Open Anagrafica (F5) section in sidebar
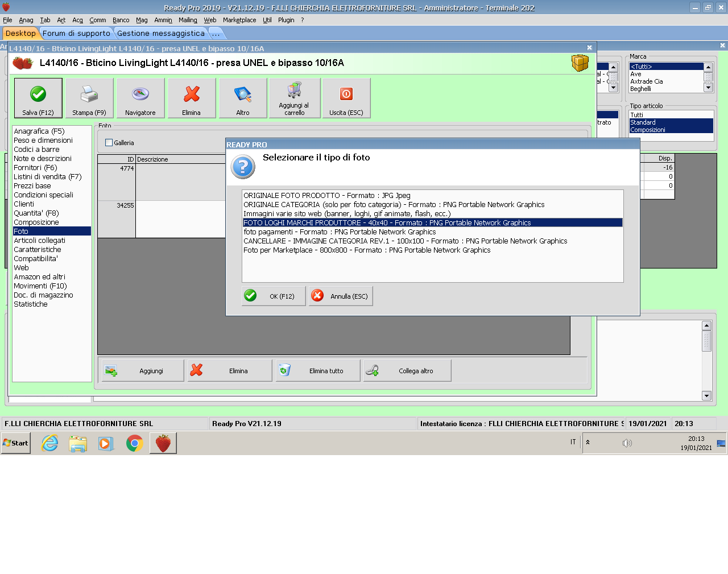This screenshot has width=728, height=574. click(x=52, y=131)
